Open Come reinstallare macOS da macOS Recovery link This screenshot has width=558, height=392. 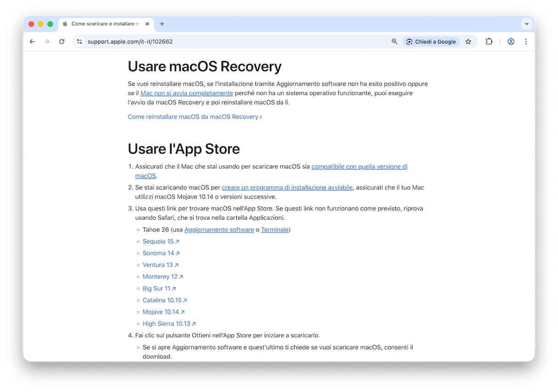(x=195, y=117)
